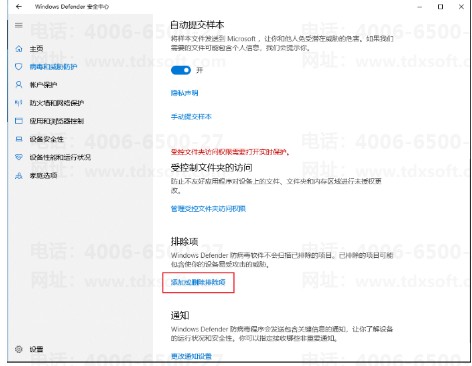Select the 病毒和威胁防护 shield icon
The width and height of the screenshot is (472, 366).
tap(19, 67)
